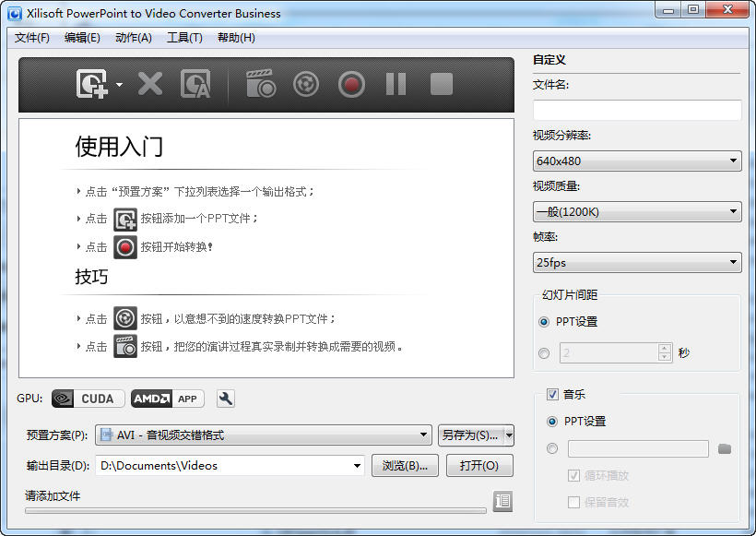Expand the 预置方案 AVI format dropdown
Screen dimensions: 756x536
423,435
